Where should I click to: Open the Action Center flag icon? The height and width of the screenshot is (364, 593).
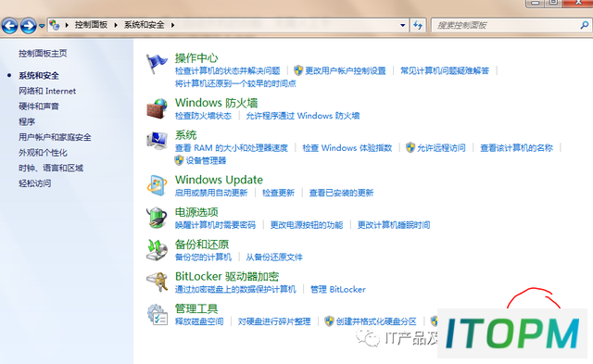click(157, 64)
